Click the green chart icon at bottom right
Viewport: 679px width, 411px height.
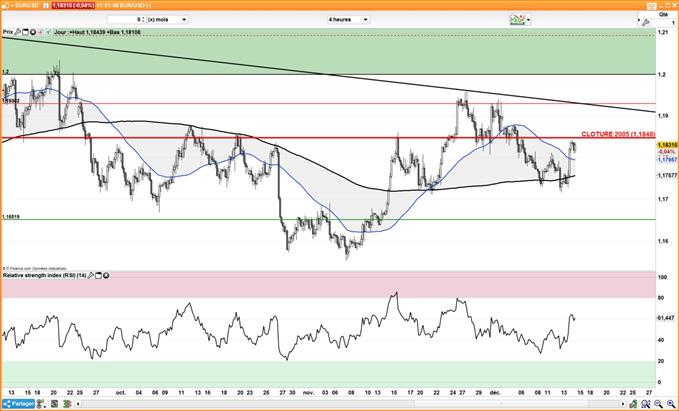coord(634,404)
